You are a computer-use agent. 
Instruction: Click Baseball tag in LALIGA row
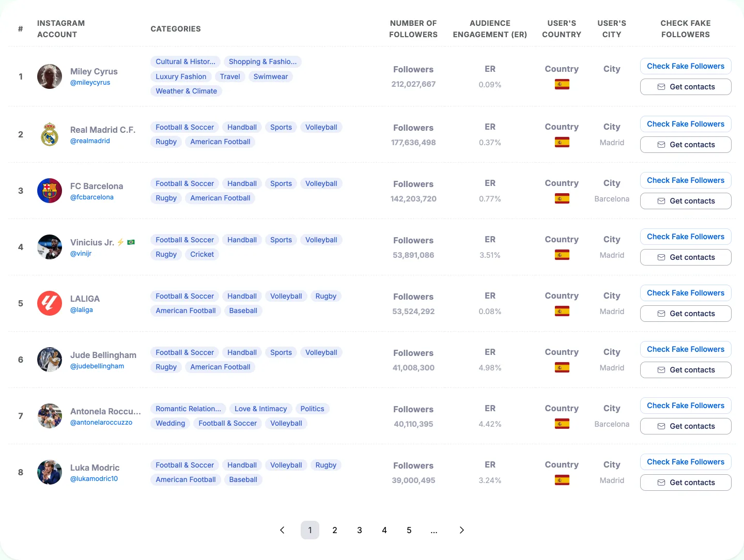click(x=243, y=310)
